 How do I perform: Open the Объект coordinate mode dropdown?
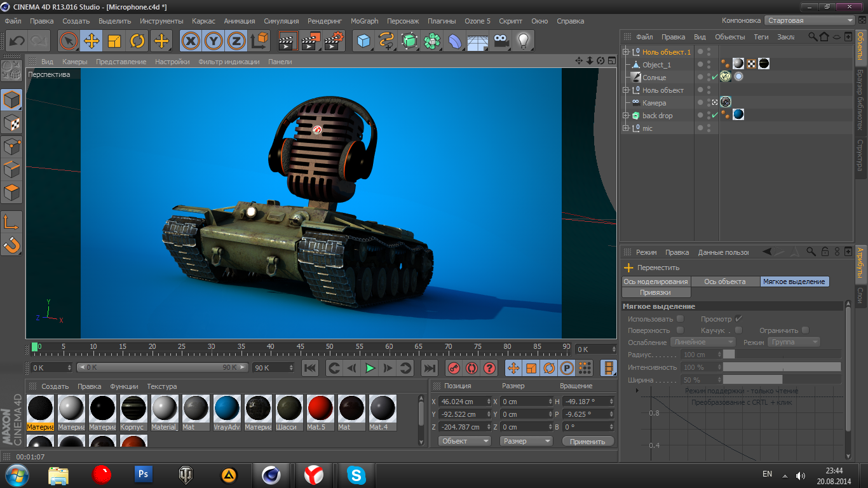point(465,441)
